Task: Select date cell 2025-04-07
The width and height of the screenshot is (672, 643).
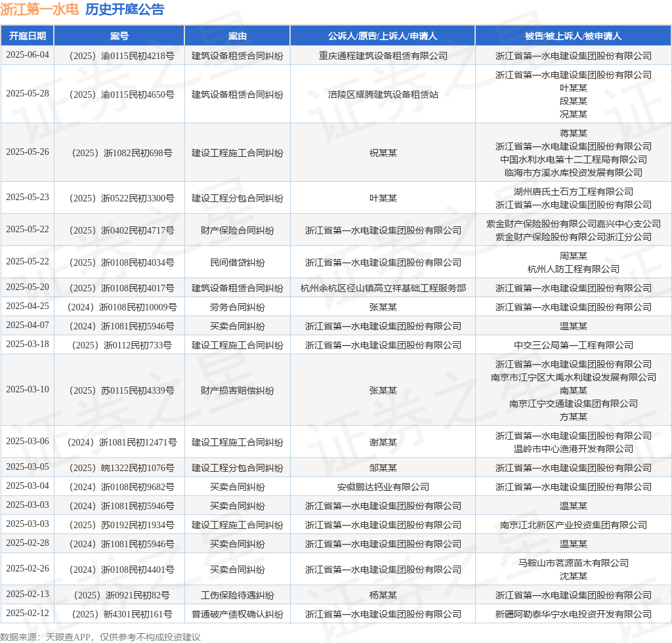Action: pyautogui.click(x=28, y=325)
